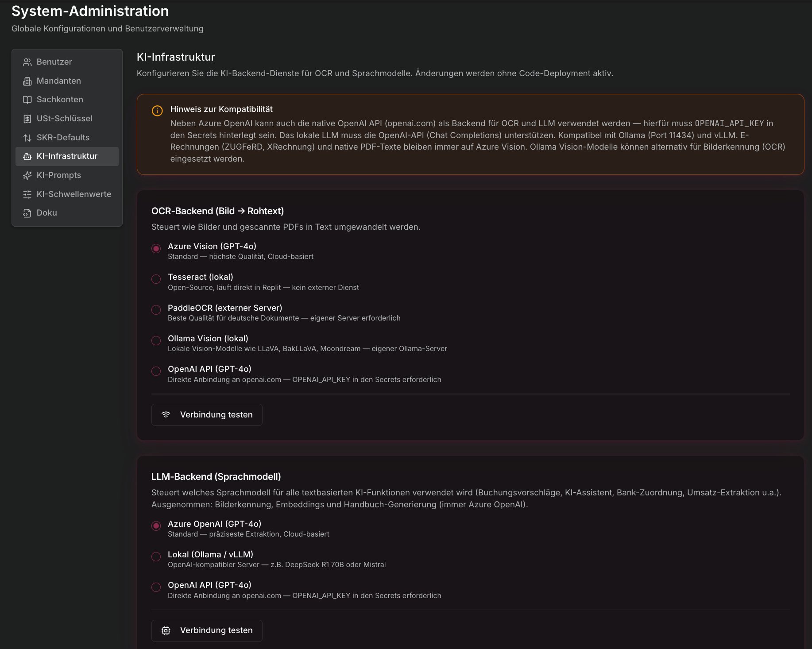Viewport: 812px width, 649px height.
Task: Select the Mandanten building icon
Action: (x=27, y=81)
